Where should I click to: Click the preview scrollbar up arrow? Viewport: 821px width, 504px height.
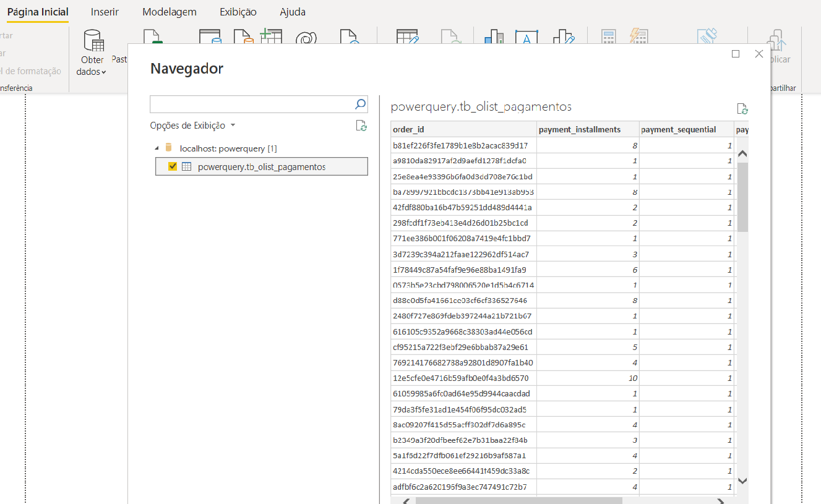click(x=742, y=153)
